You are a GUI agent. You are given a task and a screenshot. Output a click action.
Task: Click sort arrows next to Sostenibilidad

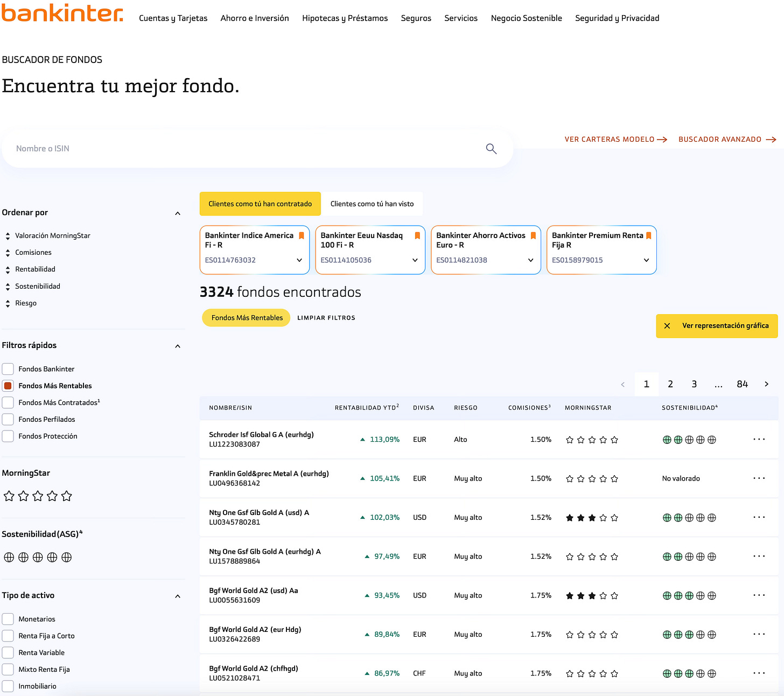point(8,287)
